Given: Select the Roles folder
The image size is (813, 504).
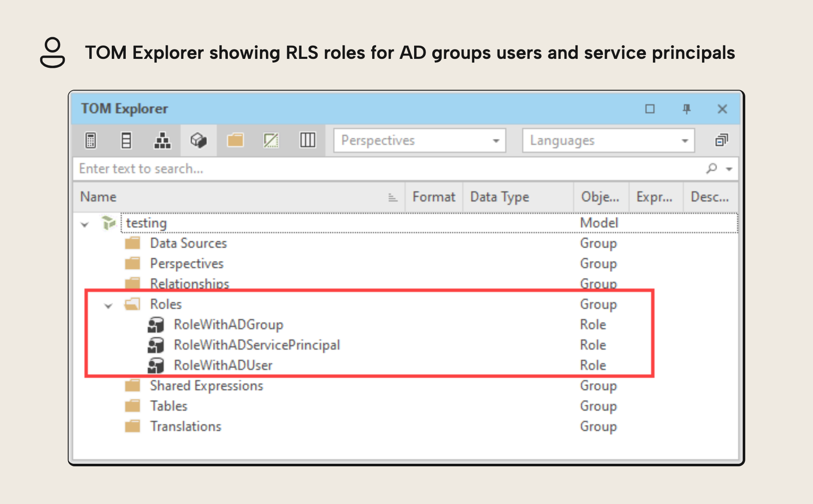Looking at the screenshot, I should [166, 304].
